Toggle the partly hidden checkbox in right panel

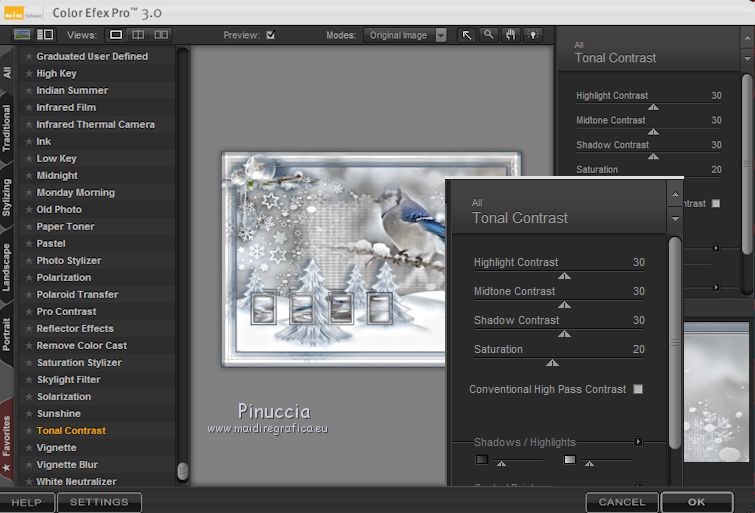[716, 203]
